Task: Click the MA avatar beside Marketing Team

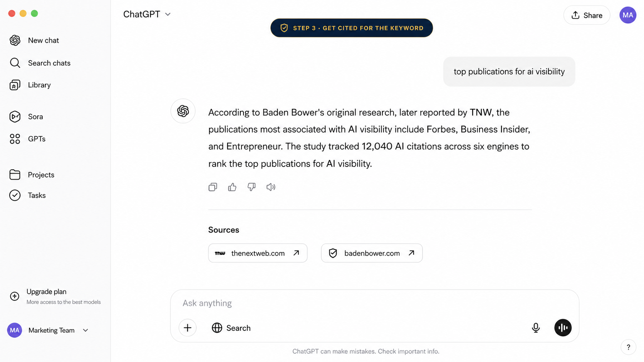Action: 15,330
